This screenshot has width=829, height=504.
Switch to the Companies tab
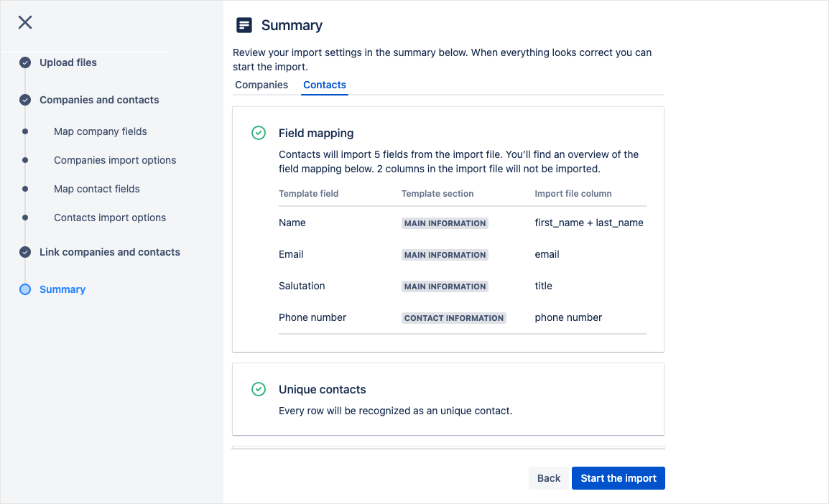[x=261, y=85]
